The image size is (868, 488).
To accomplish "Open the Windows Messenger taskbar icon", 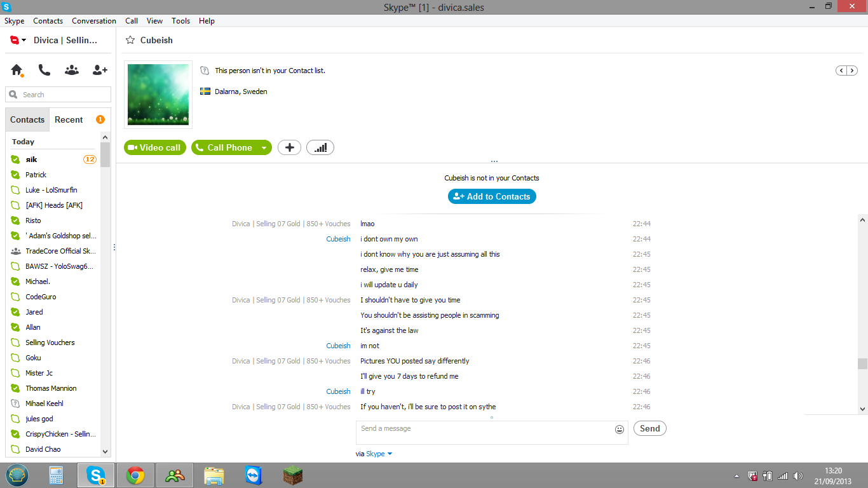I will (175, 475).
